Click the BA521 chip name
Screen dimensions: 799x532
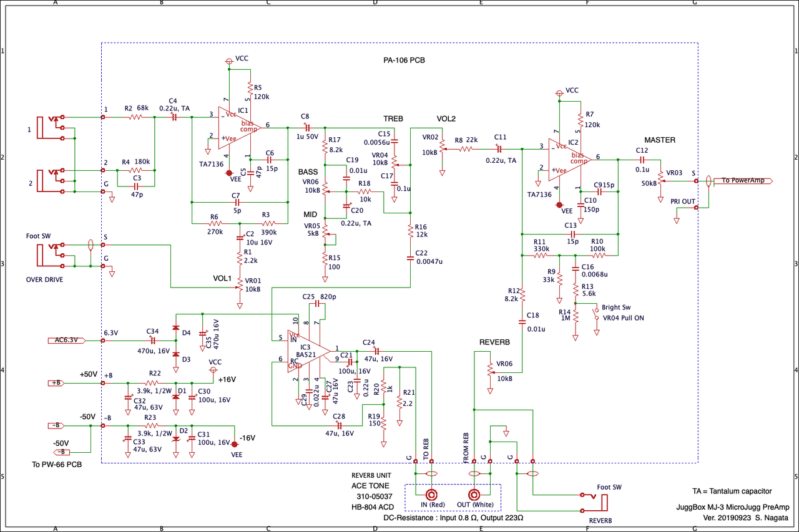pos(306,354)
